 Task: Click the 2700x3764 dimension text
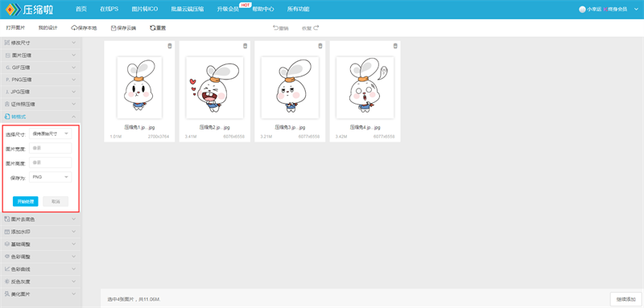pos(159,136)
